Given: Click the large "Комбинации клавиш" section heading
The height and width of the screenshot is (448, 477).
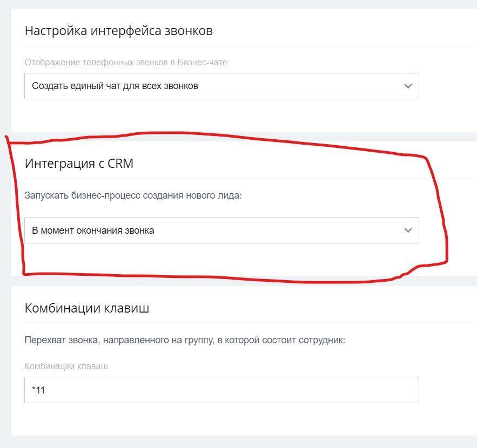Looking at the screenshot, I should [87, 309].
